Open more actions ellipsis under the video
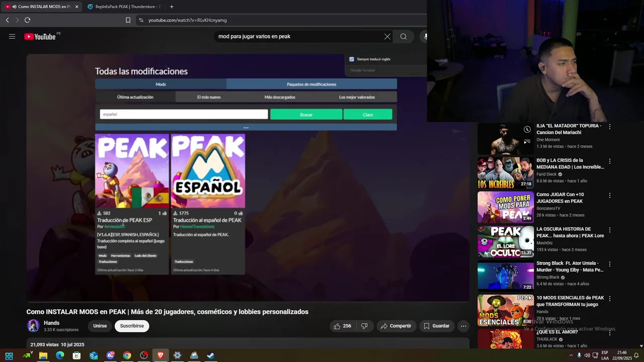 click(x=463, y=326)
